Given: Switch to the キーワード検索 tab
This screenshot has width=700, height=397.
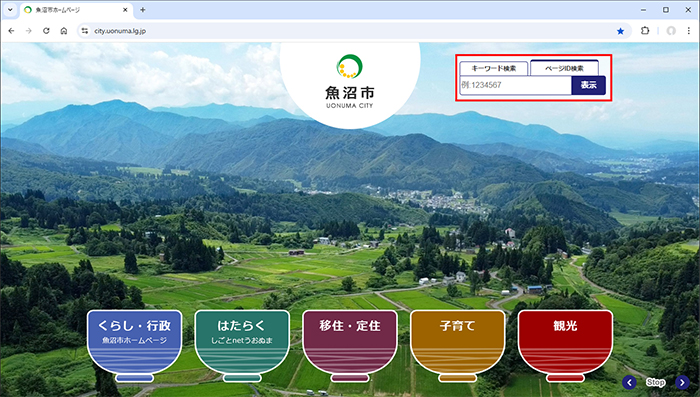Looking at the screenshot, I should (x=494, y=68).
